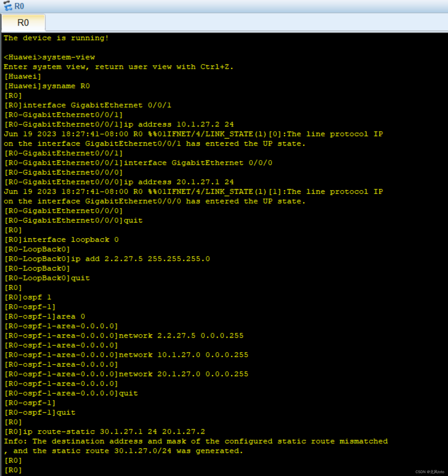Click the '[R0-ospf-1]area 0' line
This screenshot has height=476, width=448.
pos(44,316)
